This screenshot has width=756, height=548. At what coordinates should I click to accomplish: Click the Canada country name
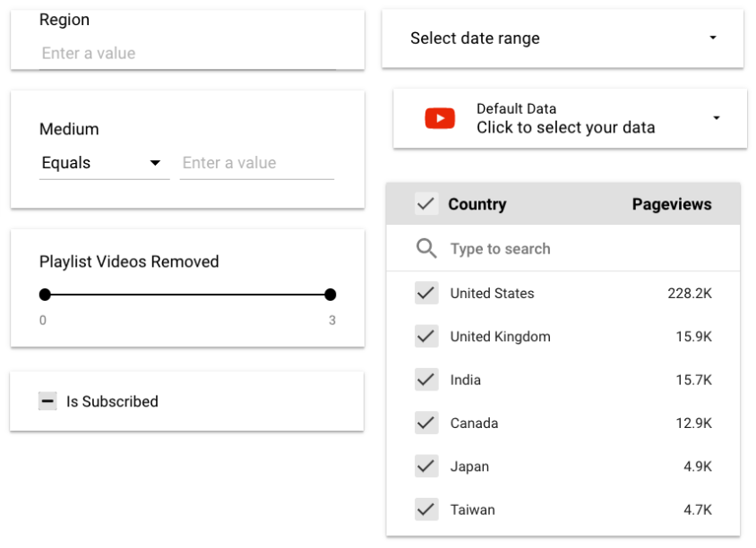(475, 424)
